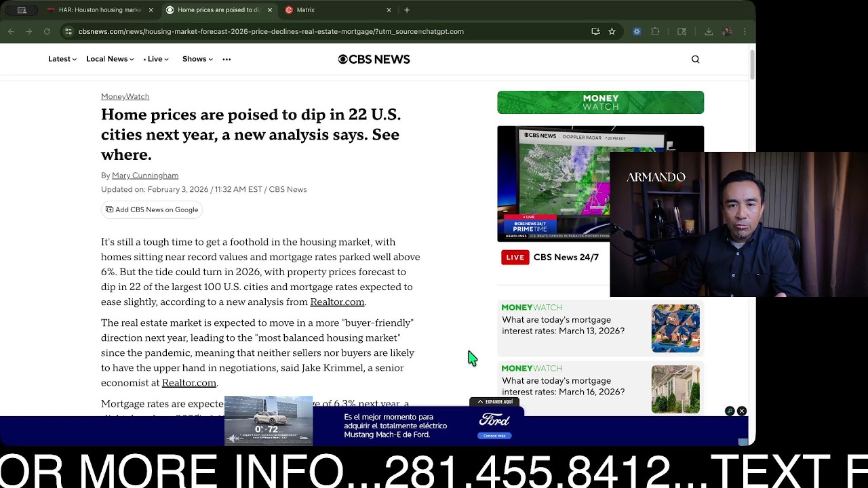
Task: Click the page's vertical scrollbar
Action: [752, 64]
